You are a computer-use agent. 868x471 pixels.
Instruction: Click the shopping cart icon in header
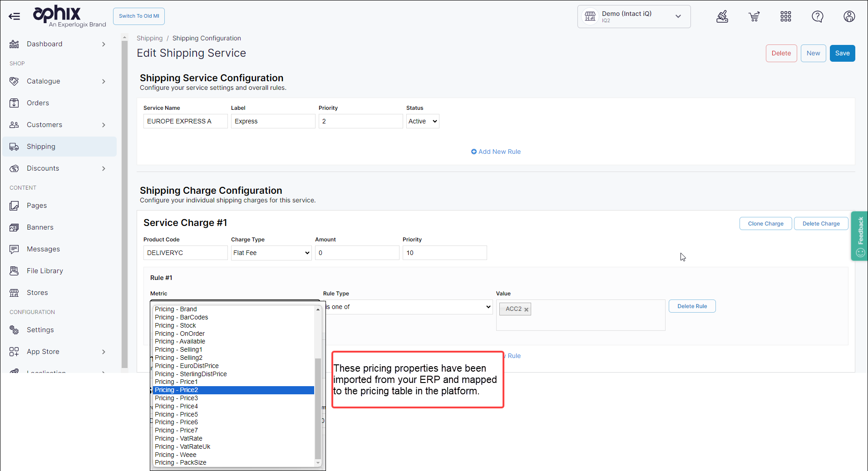[754, 17]
